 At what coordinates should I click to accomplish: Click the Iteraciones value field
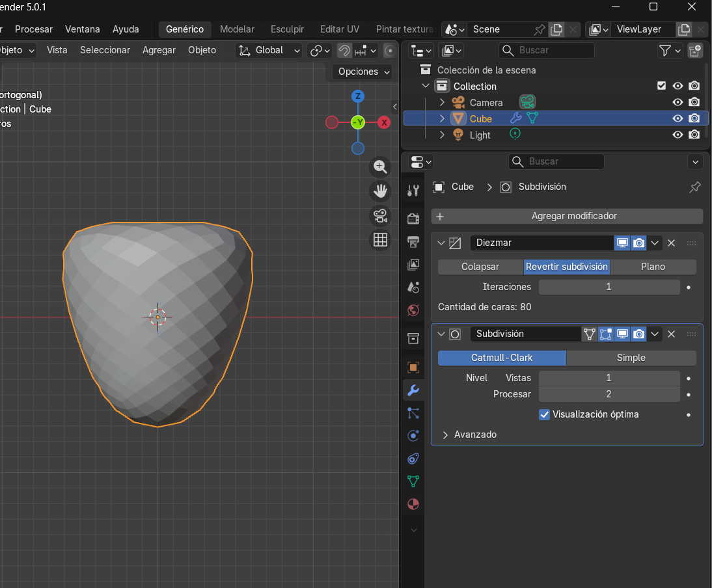[x=609, y=287]
